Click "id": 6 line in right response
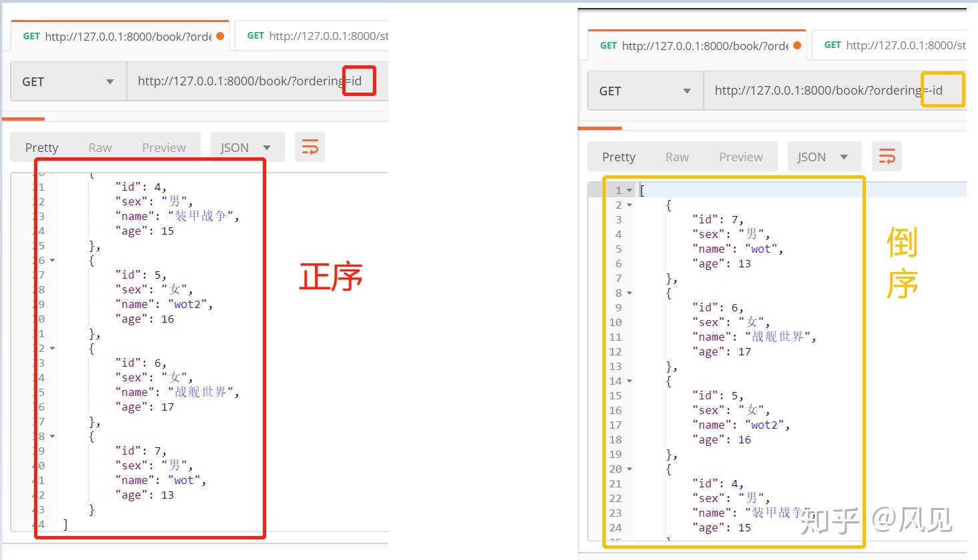The width and height of the screenshot is (978, 560). (718, 307)
